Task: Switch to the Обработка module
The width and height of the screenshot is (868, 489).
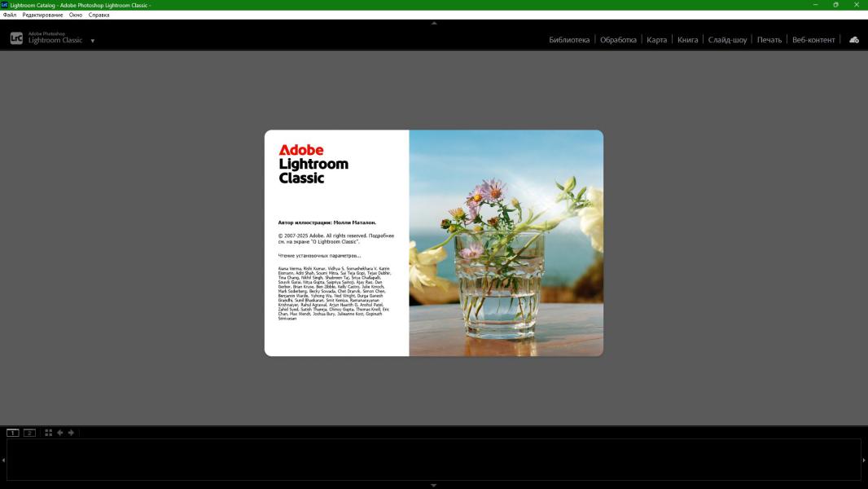Action: (x=618, y=40)
